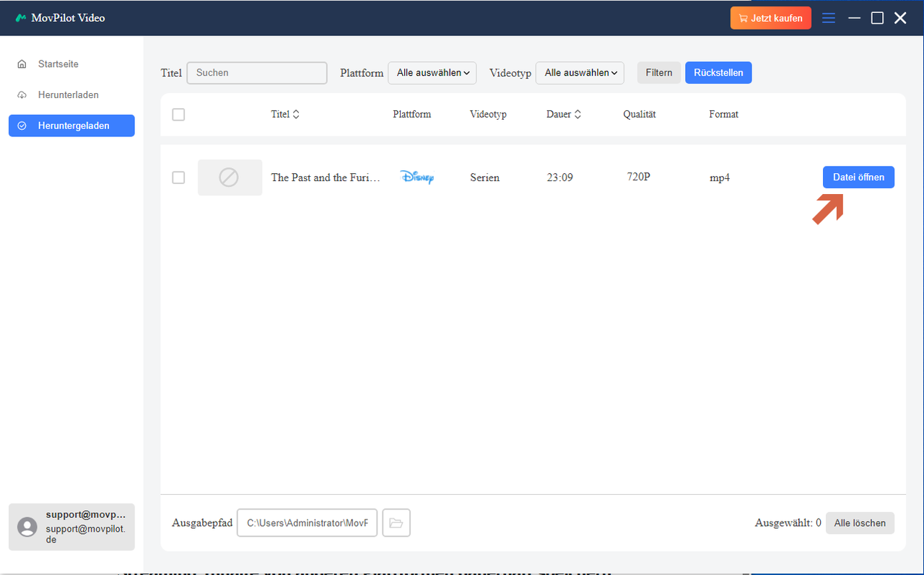Click the user account avatar icon
This screenshot has width=924, height=575.
click(x=27, y=527)
